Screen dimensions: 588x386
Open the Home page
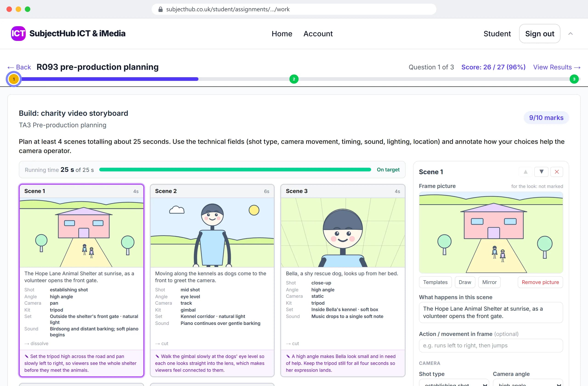click(282, 34)
